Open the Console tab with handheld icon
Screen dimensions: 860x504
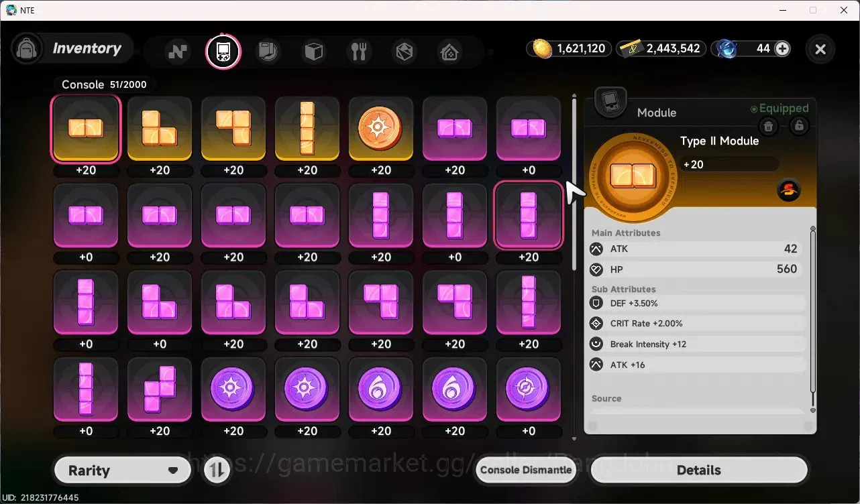pos(223,51)
